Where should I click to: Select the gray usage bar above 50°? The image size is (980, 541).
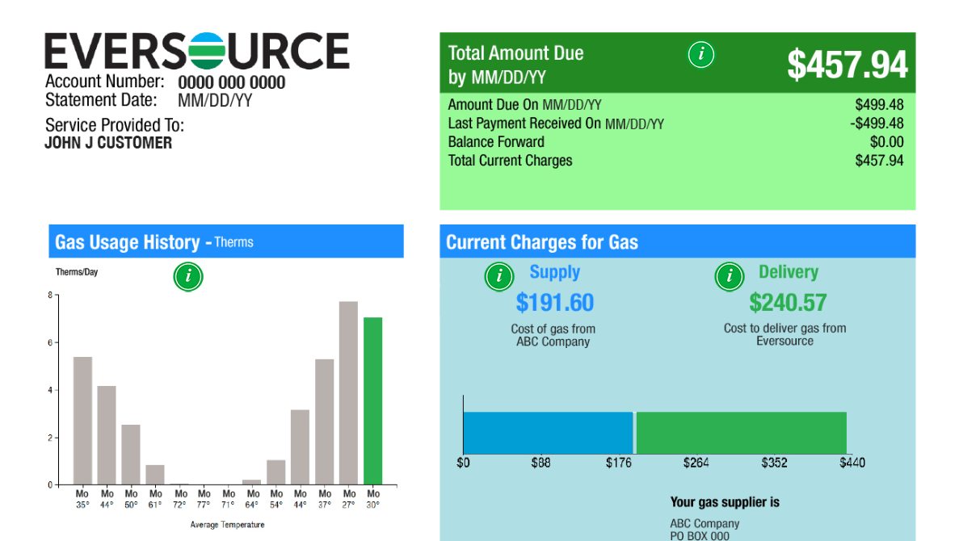tap(131, 455)
